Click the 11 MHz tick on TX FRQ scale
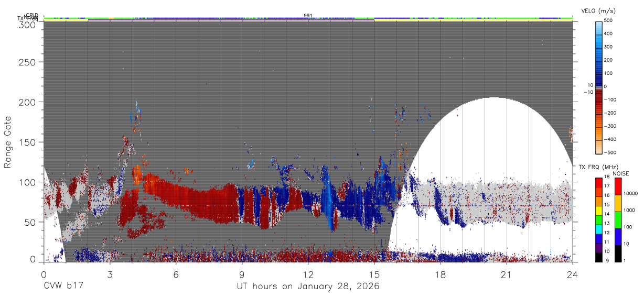The width and height of the screenshot is (644, 297). click(607, 242)
